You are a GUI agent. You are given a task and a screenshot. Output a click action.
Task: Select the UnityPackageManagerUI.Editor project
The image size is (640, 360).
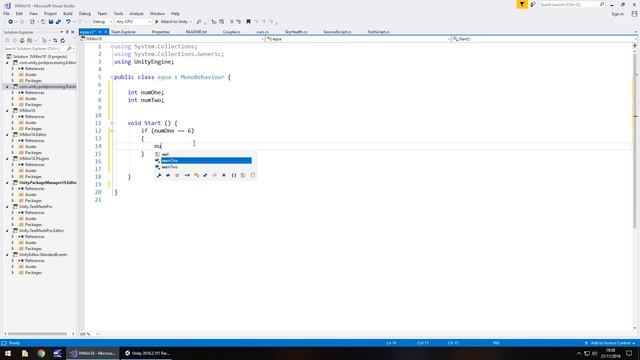pyautogui.click(x=47, y=182)
